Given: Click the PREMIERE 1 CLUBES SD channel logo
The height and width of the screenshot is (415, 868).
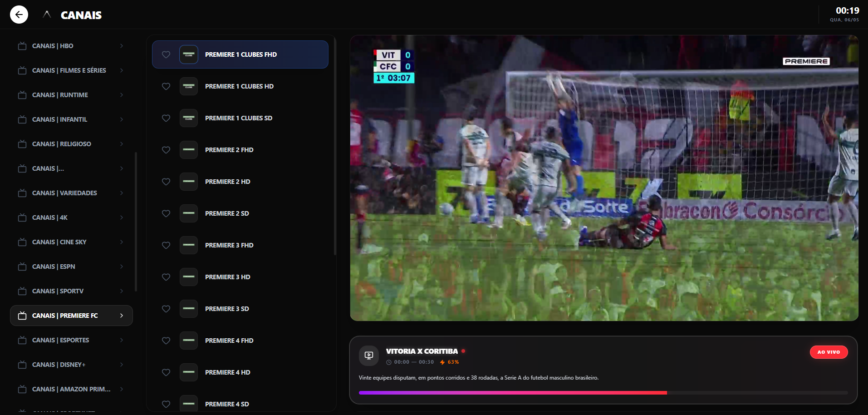Looking at the screenshot, I should [189, 118].
